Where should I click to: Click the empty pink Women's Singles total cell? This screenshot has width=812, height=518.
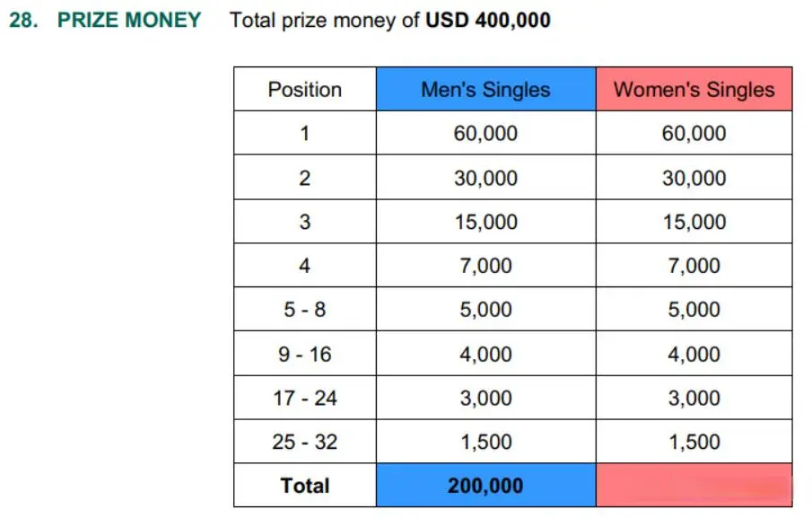pyautogui.click(x=694, y=486)
